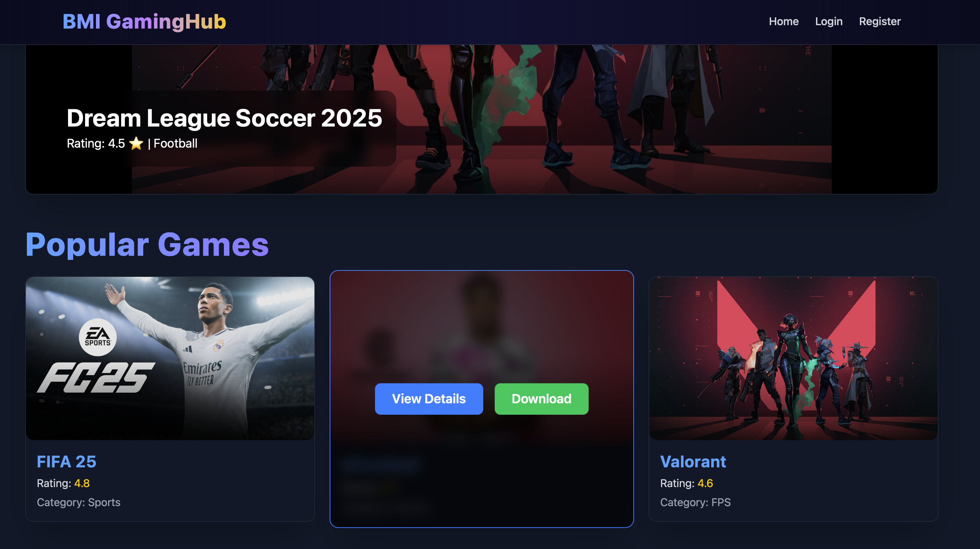Click the Valorant rating 4.6 value

705,483
